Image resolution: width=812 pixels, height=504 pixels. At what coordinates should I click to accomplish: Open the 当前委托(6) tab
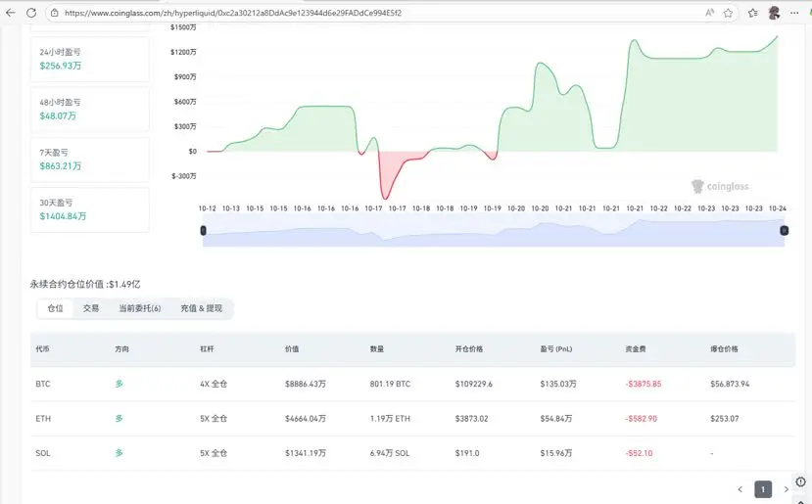point(140,308)
